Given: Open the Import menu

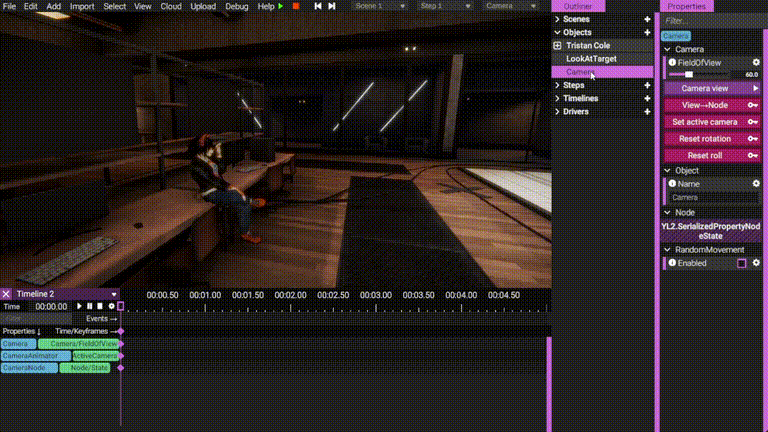Looking at the screenshot, I should pyautogui.click(x=82, y=6).
